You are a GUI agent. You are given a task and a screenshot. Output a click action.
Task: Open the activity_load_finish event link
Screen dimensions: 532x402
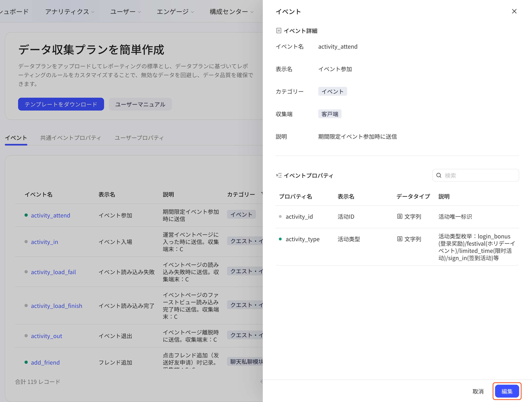tap(56, 306)
